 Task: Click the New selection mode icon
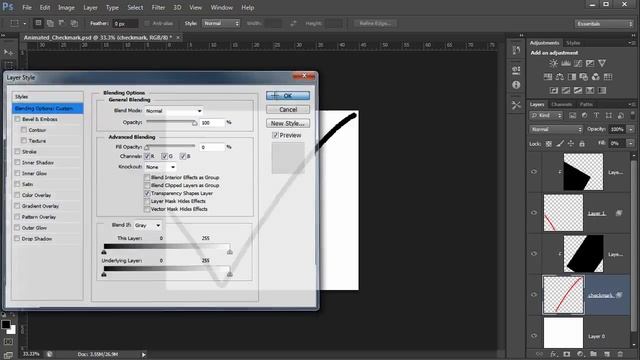[38, 23]
